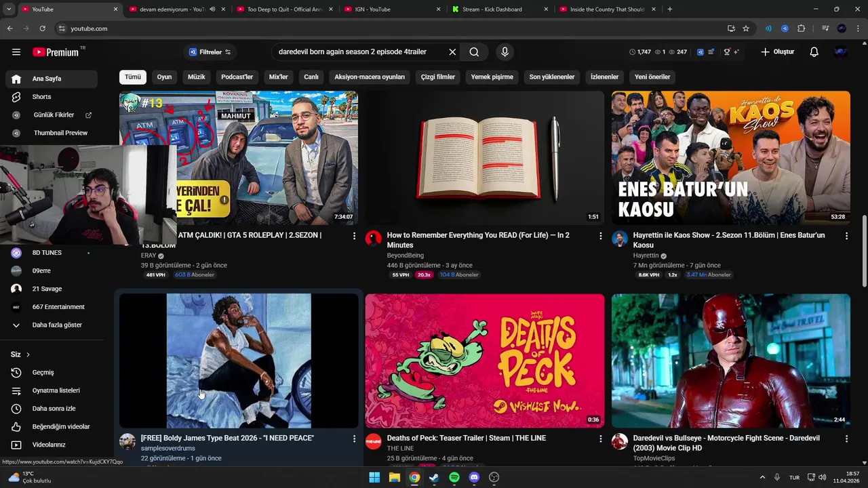Open the Oluştur create button
The height and width of the screenshot is (488, 868).
(777, 52)
